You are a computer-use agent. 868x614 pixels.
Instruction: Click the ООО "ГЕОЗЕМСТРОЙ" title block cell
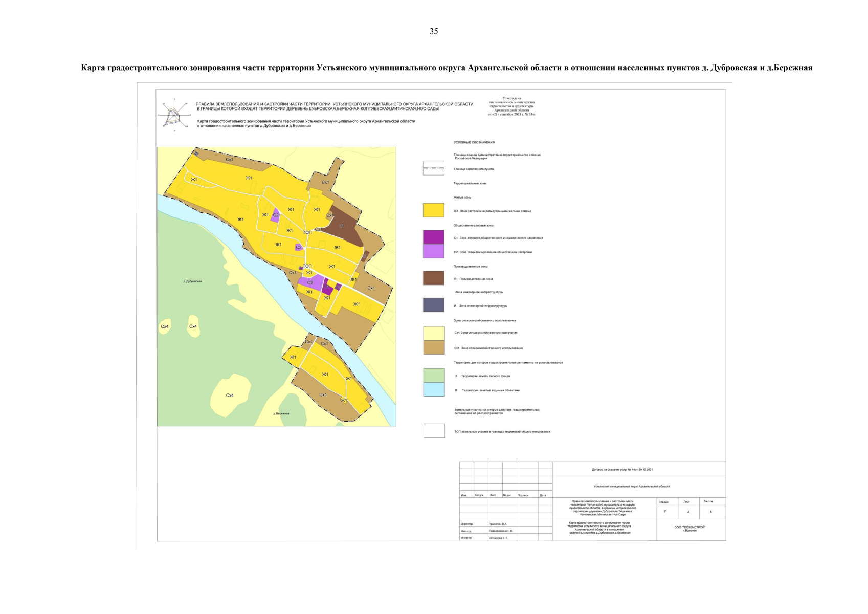click(x=689, y=529)
